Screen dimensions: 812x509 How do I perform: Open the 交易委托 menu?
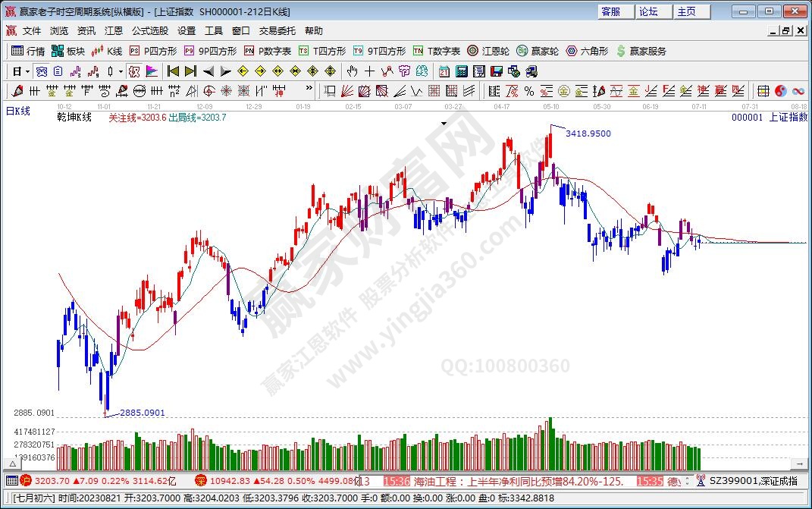(277, 31)
